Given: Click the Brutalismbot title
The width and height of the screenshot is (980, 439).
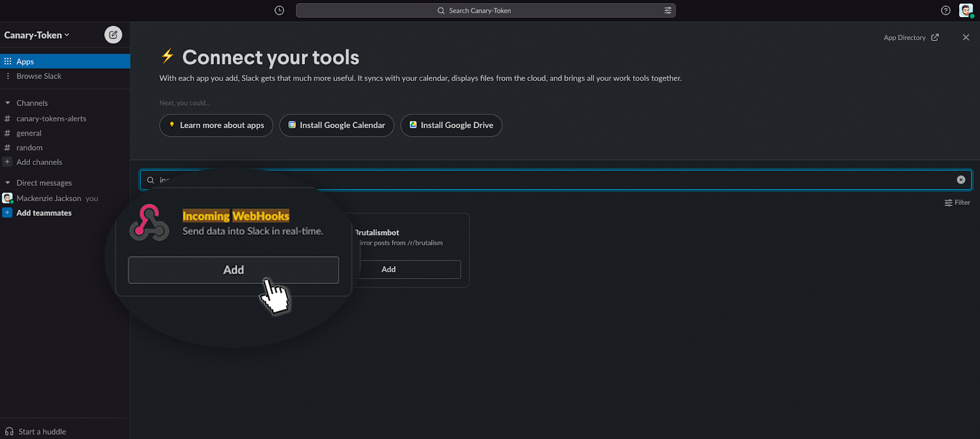Looking at the screenshot, I should click(377, 232).
